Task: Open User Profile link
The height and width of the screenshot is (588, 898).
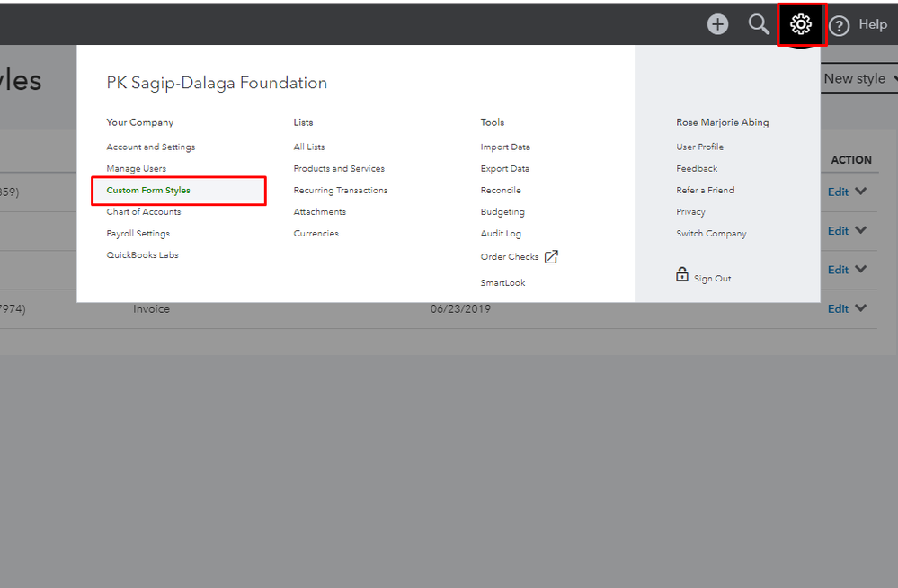Action: tap(699, 147)
